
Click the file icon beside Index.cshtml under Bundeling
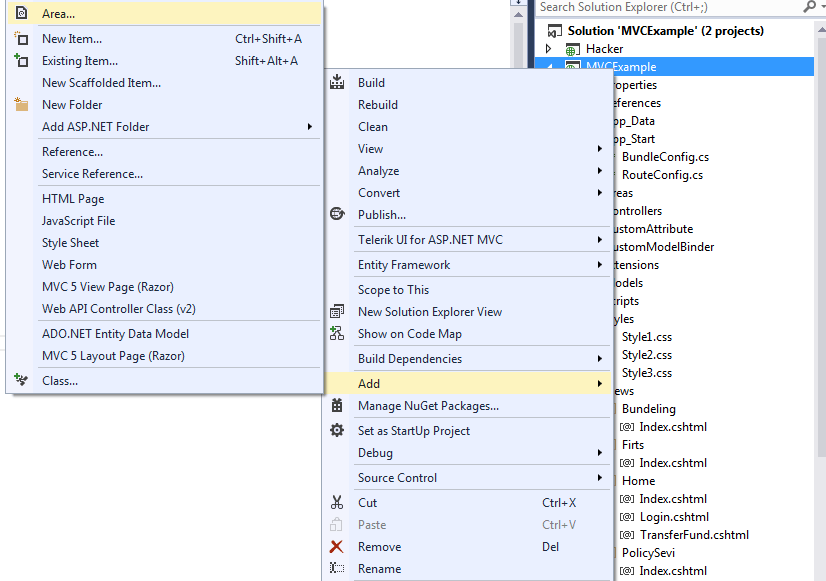(627, 427)
